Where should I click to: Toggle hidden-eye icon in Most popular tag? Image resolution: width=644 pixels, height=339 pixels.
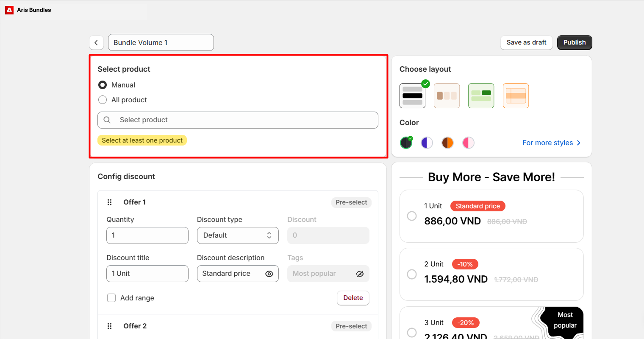tap(360, 274)
